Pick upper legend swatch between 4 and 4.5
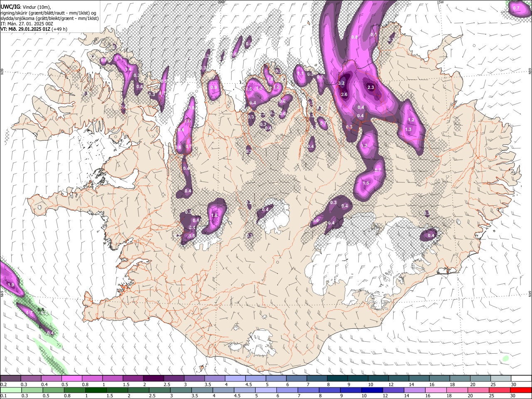 point(235,378)
